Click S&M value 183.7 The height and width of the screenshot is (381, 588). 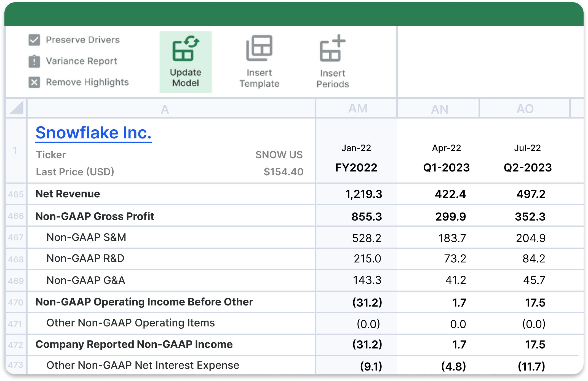pos(452,238)
